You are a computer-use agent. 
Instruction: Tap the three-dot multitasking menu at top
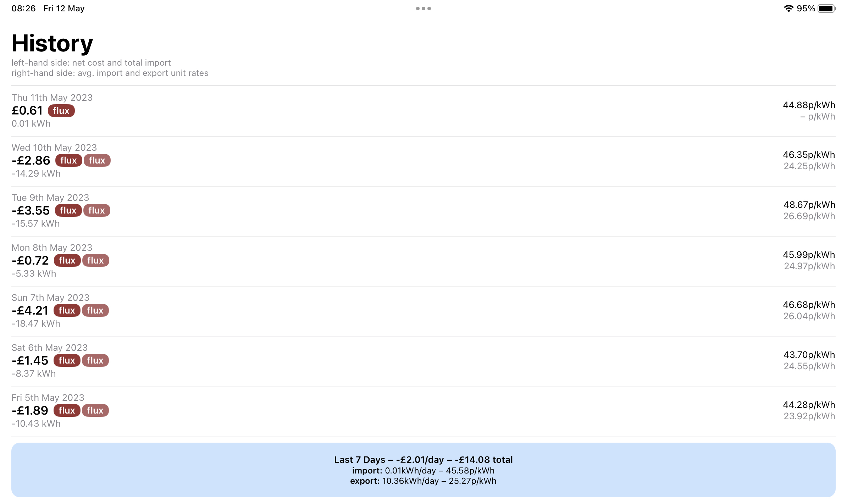pos(423,9)
